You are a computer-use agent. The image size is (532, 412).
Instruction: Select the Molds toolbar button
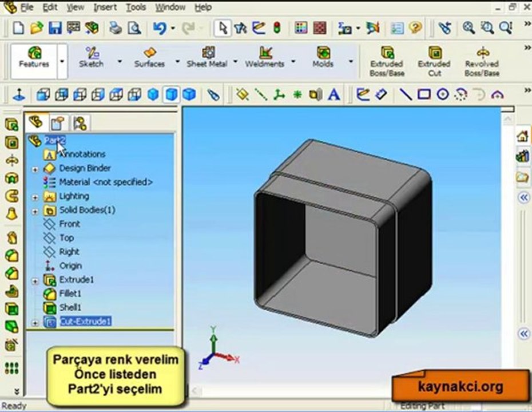click(x=323, y=57)
